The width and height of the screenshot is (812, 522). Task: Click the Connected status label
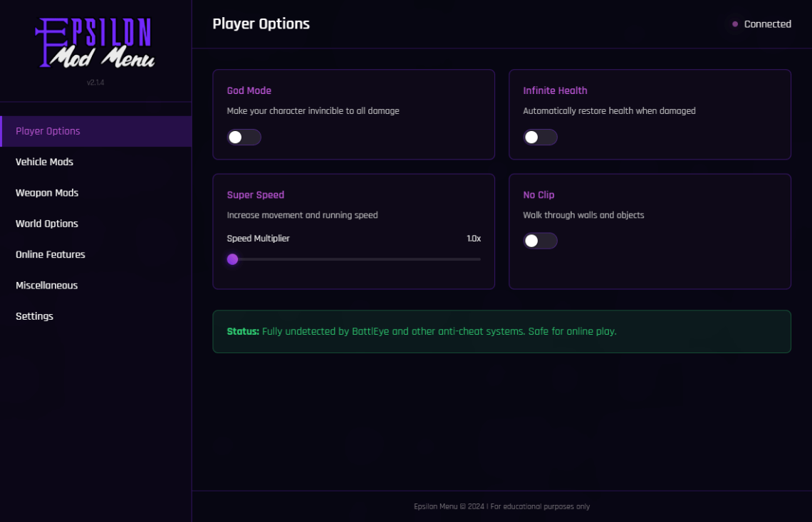point(767,24)
